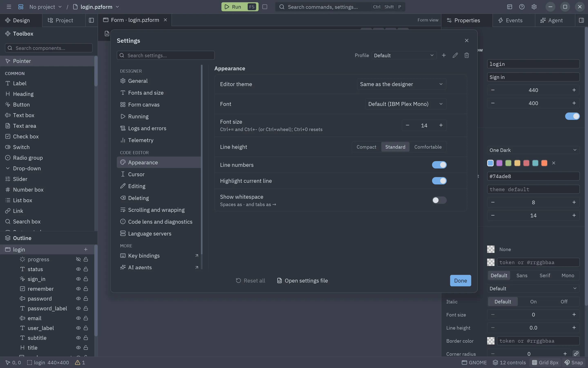Open the Font dropdown showing IBM Plex Mono
Viewport: 588px width, 368px height.
(405, 104)
